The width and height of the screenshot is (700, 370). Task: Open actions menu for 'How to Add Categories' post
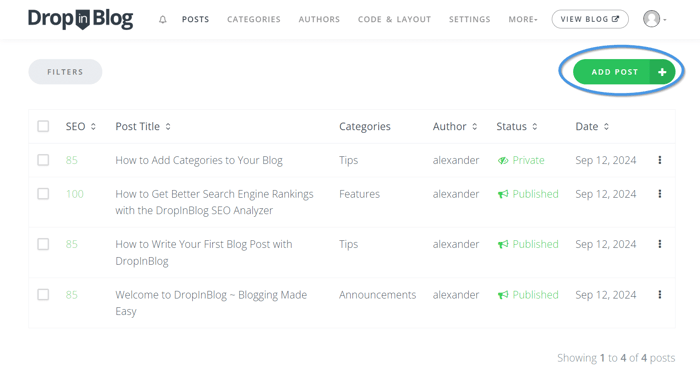coord(660,160)
